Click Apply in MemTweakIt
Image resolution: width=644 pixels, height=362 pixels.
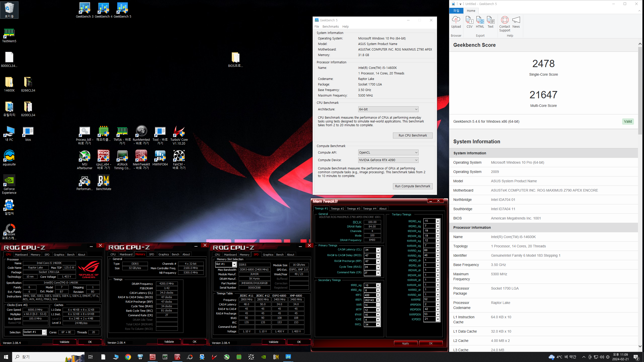[405, 343]
